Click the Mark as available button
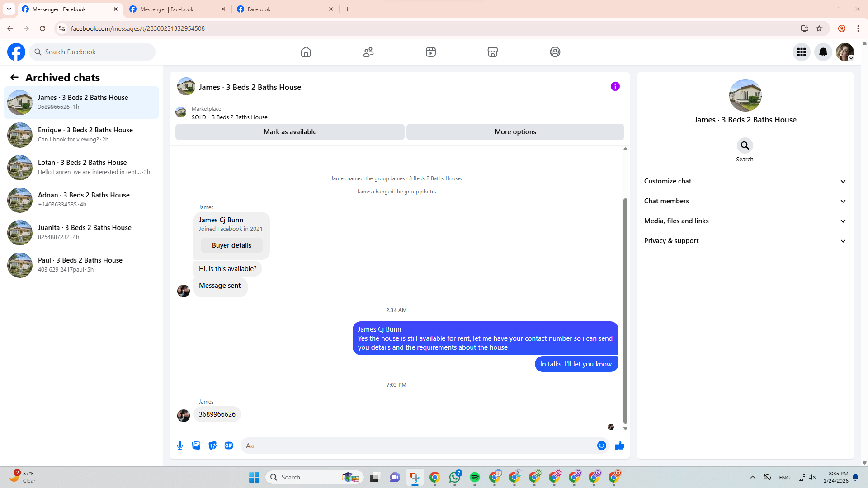868x488 pixels. click(290, 132)
